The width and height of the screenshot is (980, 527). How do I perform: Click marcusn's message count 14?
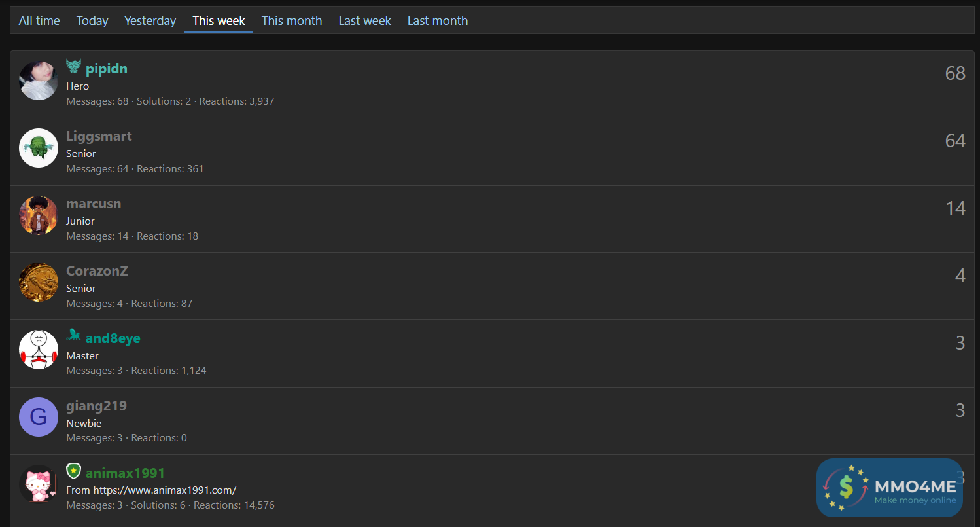[955, 208]
